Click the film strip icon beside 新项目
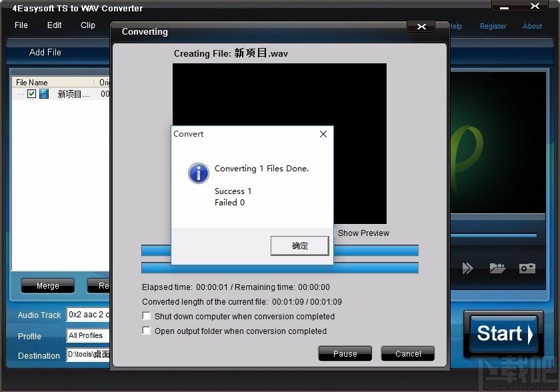The image size is (560, 392). (44, 94)
